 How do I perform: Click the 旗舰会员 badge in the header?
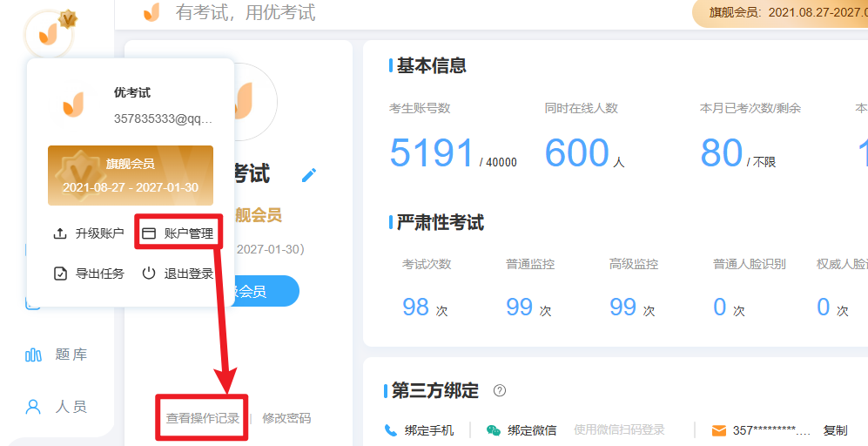point(780,13)
